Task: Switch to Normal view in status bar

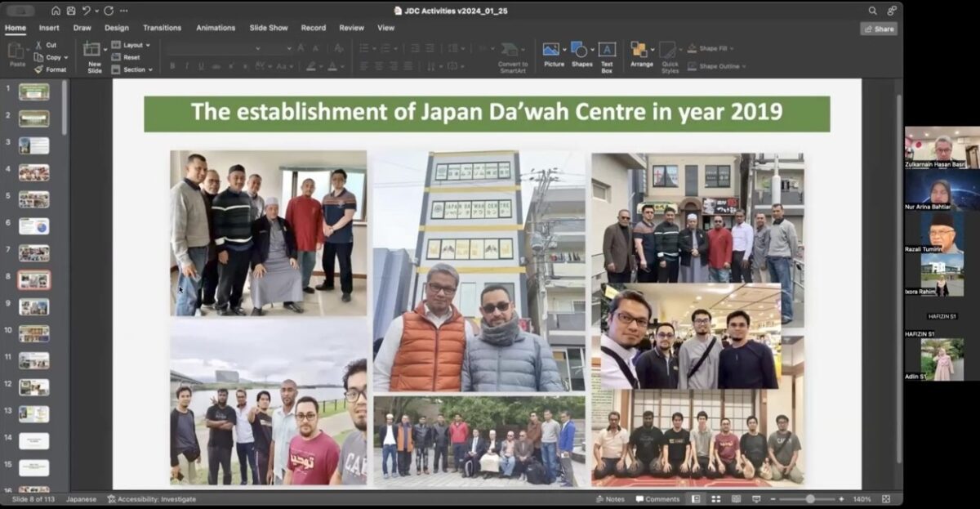Action: 696,498
